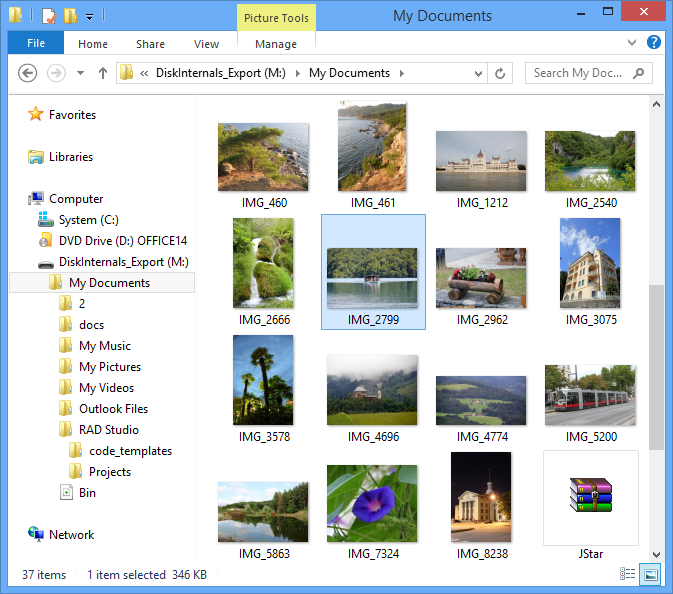Click the Back navigation arrow

28,73
